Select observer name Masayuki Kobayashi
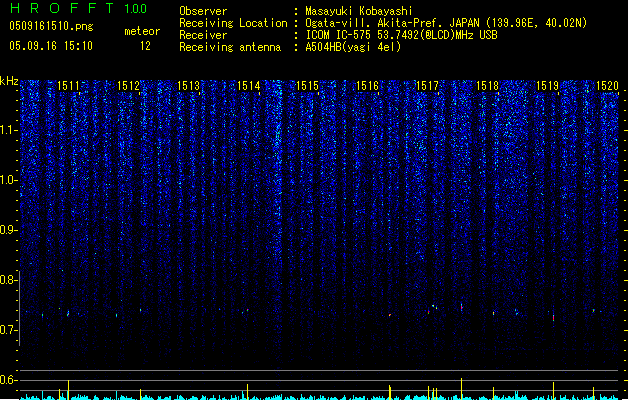The image size is (629, 400). pyautogui.click(x=359, y=11)
